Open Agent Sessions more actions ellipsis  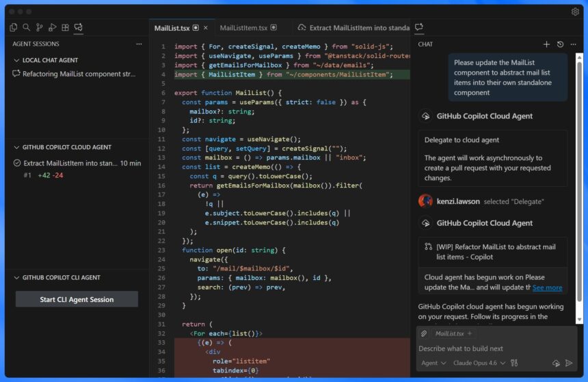pyautogui.click(x=139, y=44)
